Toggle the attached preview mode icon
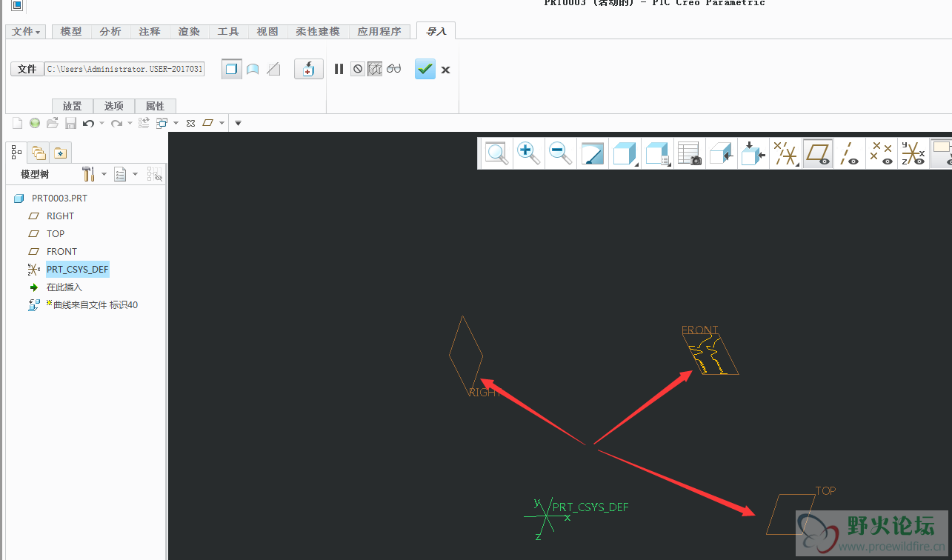 tap(375, 69)
